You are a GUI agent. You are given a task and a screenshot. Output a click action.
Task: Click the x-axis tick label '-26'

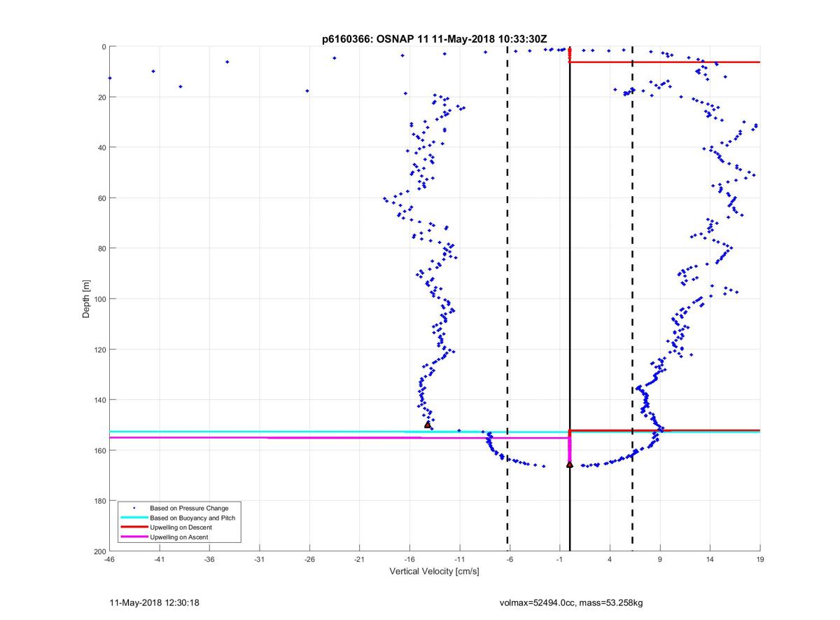tap(309, 559)
